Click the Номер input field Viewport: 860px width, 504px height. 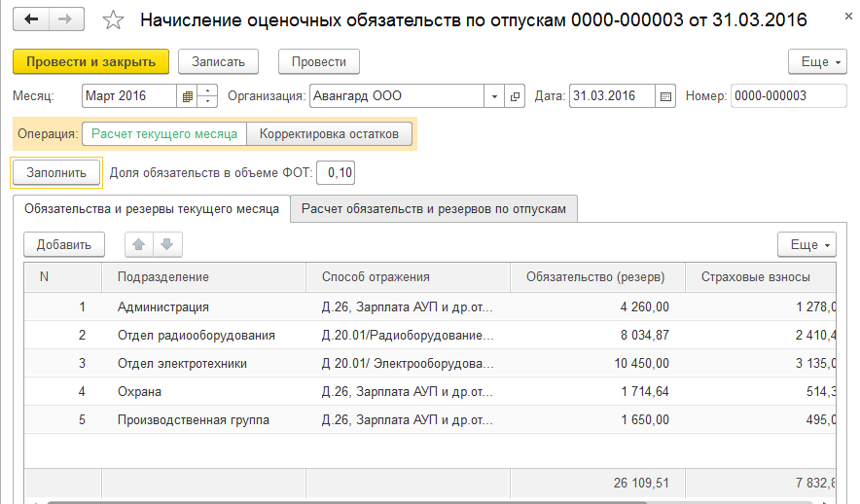coord(774,96)
